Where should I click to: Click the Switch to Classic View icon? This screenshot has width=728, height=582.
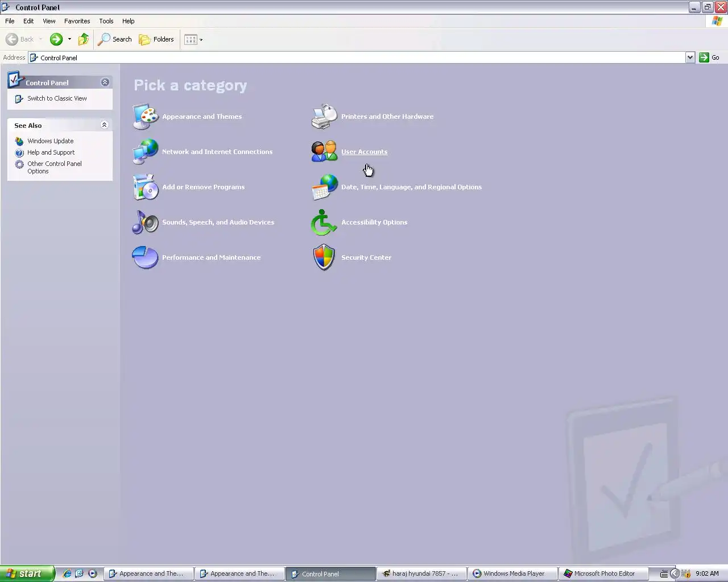click(x=19, y=99)
